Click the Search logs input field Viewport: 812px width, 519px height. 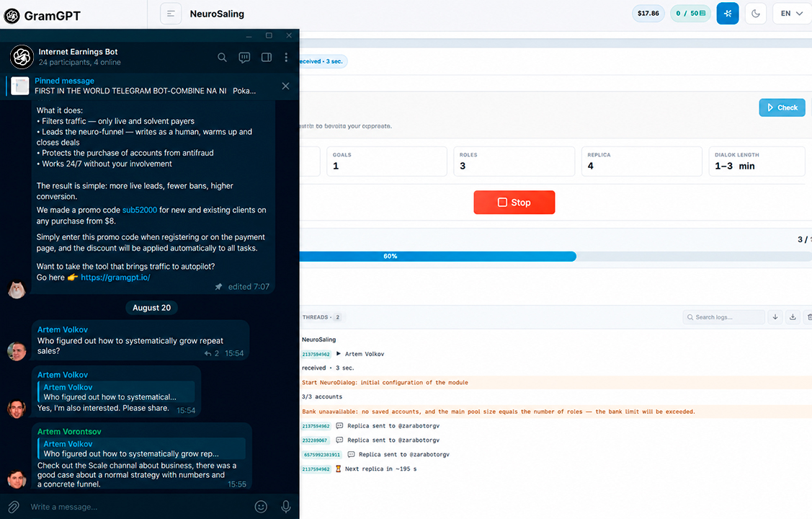pos(724,317)
